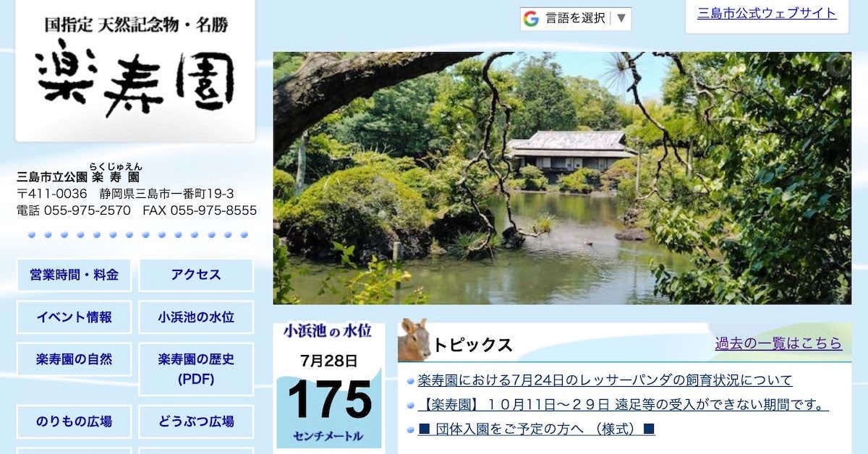Go to のりもの広場 page
The image size is (868, 454).
(74, 421)
